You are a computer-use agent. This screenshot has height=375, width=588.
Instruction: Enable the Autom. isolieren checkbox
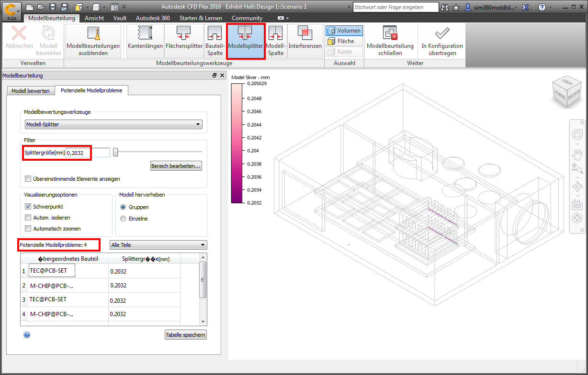(28, 217)
